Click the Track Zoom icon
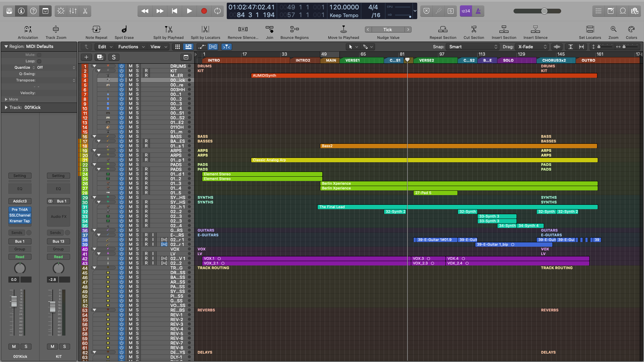The height and width of the screenshot is (362, 644). tap(56, 29)
